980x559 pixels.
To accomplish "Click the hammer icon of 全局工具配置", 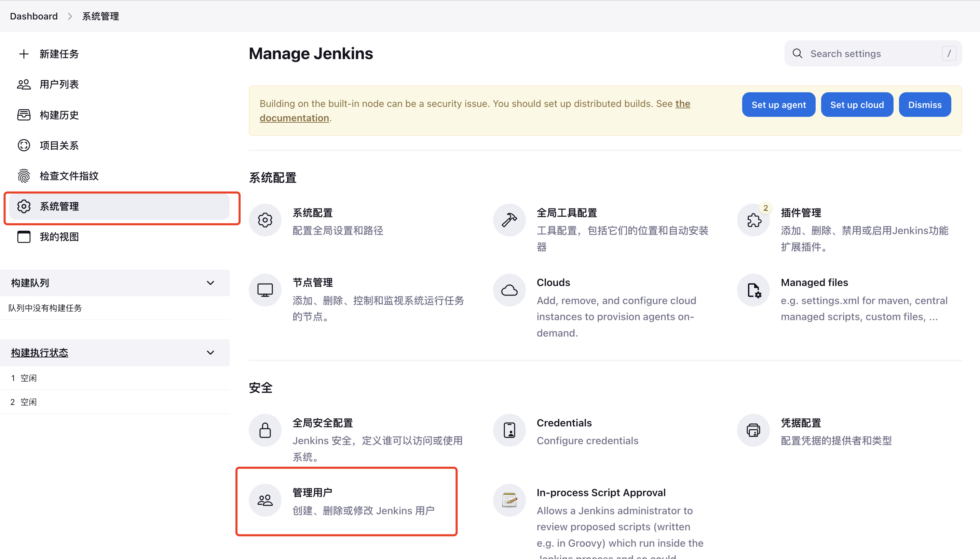I will 509,220.
